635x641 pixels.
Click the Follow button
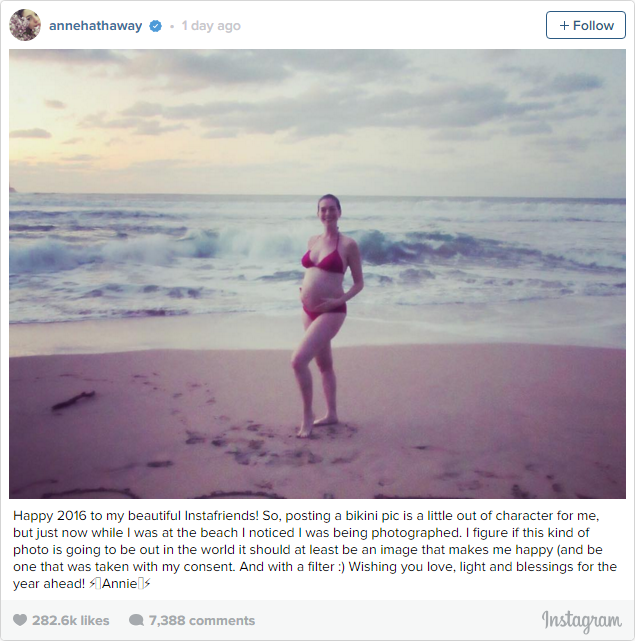pyautogui.click(x=586, y=25)
